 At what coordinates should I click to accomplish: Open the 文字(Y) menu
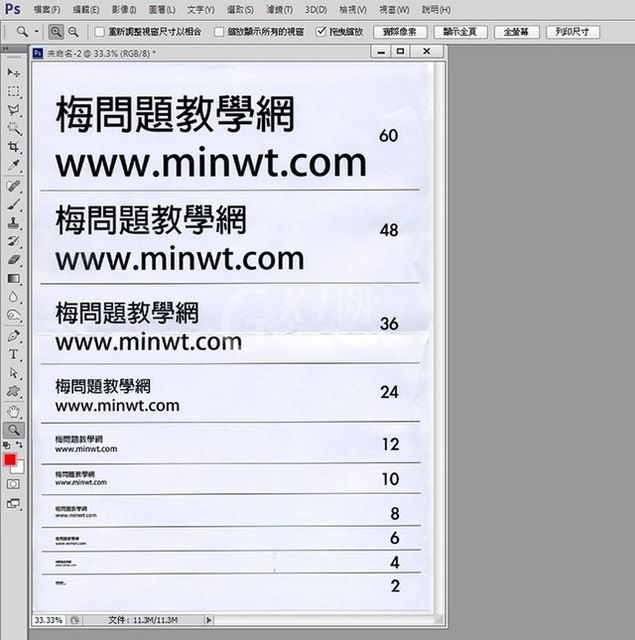200,10
